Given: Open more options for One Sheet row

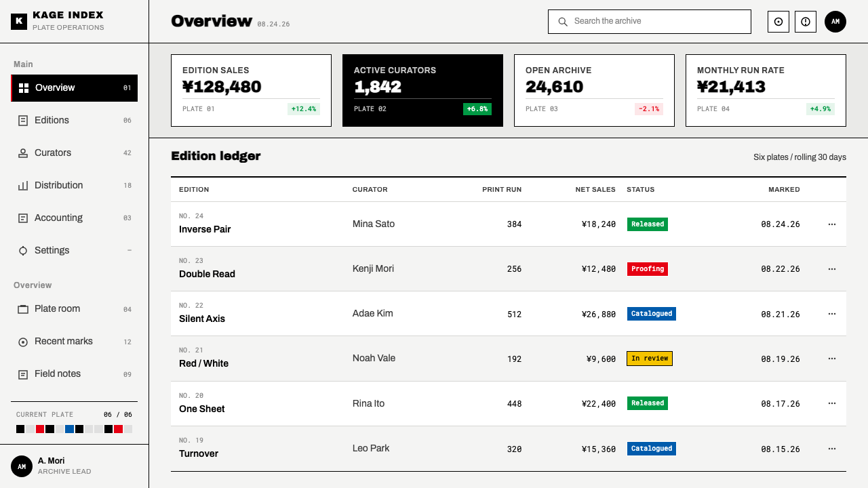Looking at the screenshot, I should [832, 403].
